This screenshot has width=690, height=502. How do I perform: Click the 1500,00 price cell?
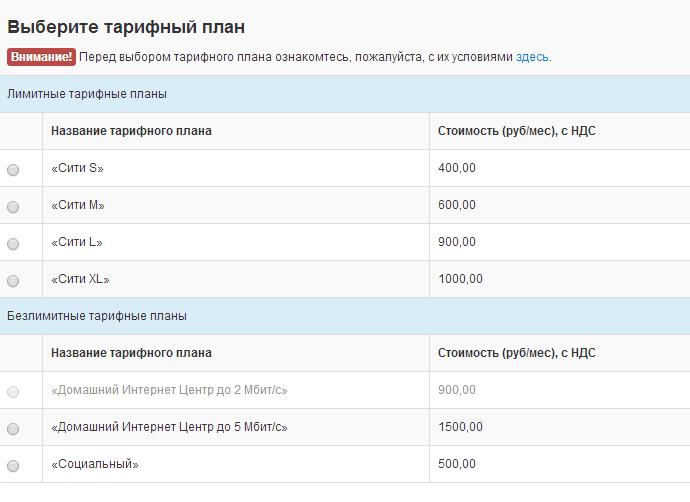(461, 428)
